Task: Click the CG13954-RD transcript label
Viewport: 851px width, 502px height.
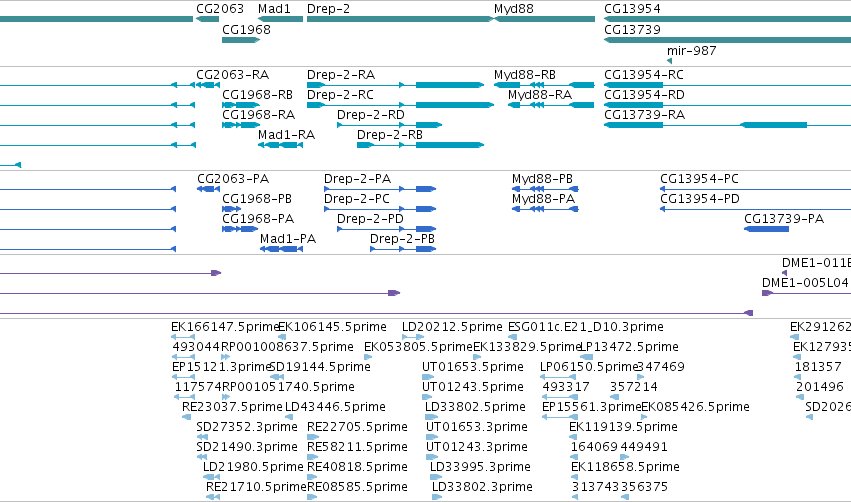Action: (x=644, y=94)
